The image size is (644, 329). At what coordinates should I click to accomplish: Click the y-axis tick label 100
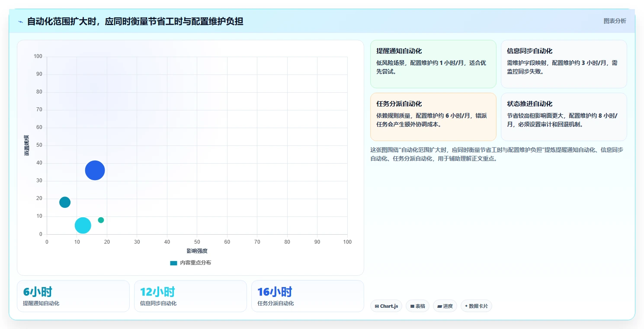pos(38,56)
